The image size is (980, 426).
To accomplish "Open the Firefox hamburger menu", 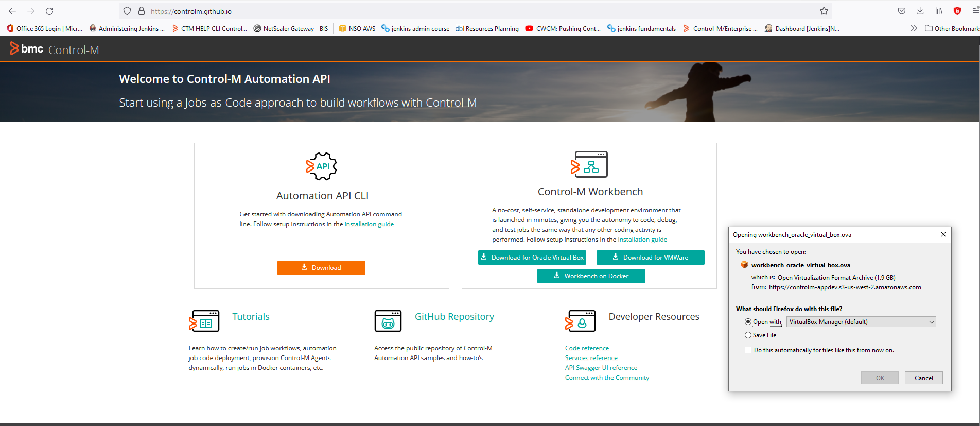I will point(975,11).
